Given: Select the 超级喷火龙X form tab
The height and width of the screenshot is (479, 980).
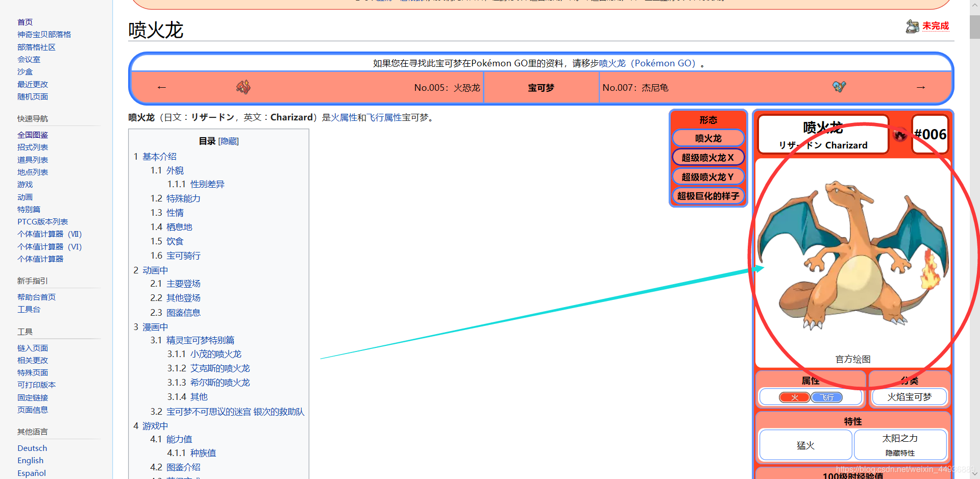Looking at the screenshot, I should (708, 158).
